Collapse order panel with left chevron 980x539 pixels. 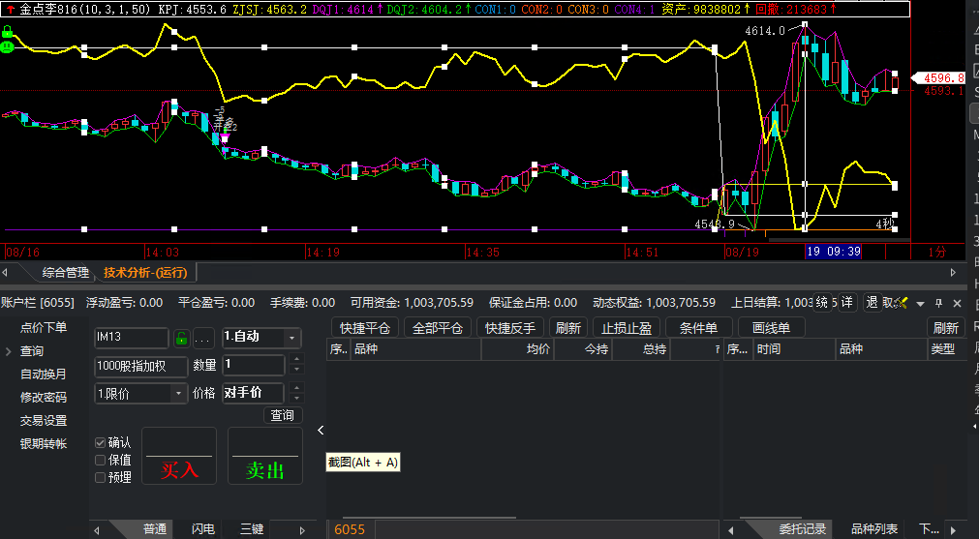click(x=321, y=430)
